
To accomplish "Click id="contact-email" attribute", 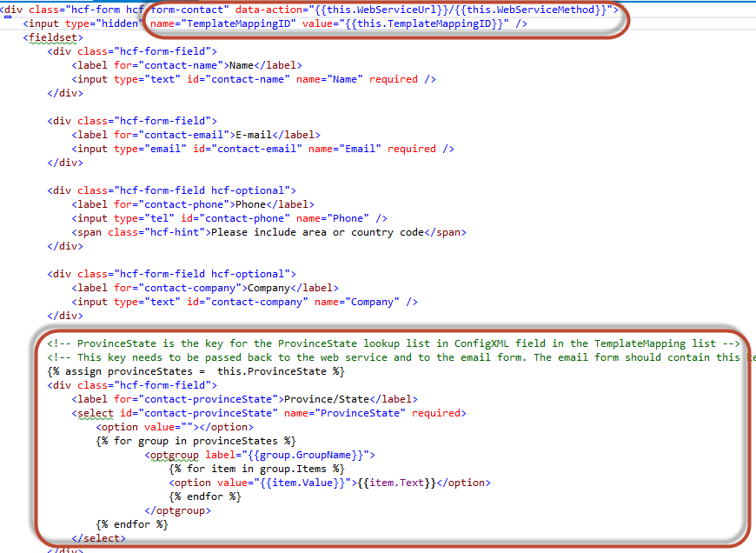I will click(248, 149).
